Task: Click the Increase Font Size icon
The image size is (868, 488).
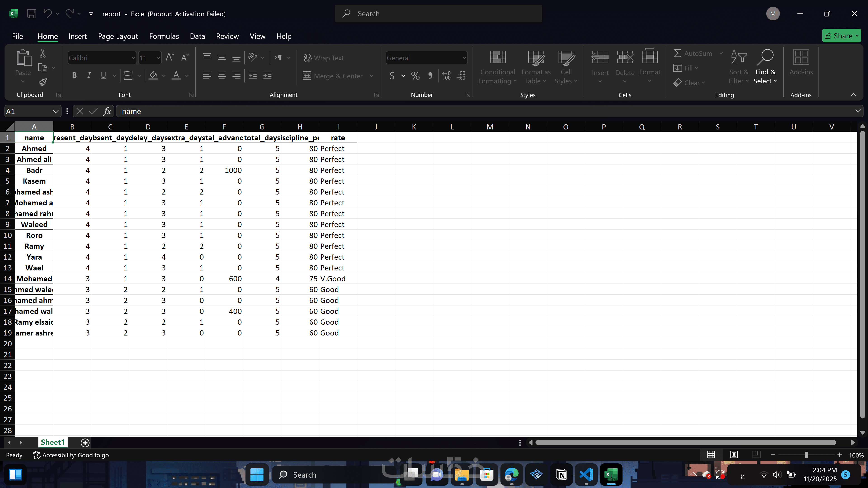Action: coord(170,58)
